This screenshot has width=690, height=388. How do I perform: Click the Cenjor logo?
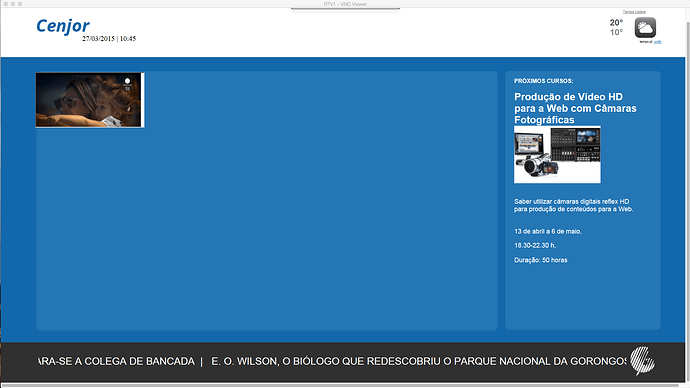pyautogui.click(x=62, y=26)
